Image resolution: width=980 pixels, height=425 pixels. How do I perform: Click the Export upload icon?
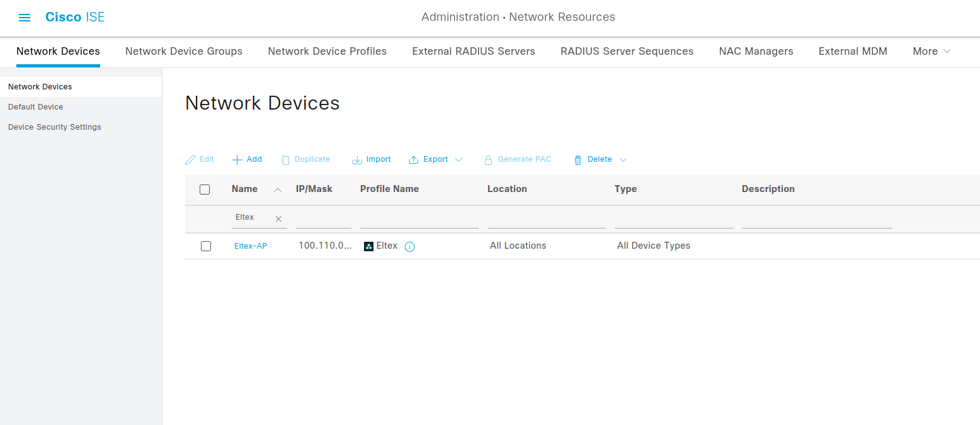click(414, 160)
